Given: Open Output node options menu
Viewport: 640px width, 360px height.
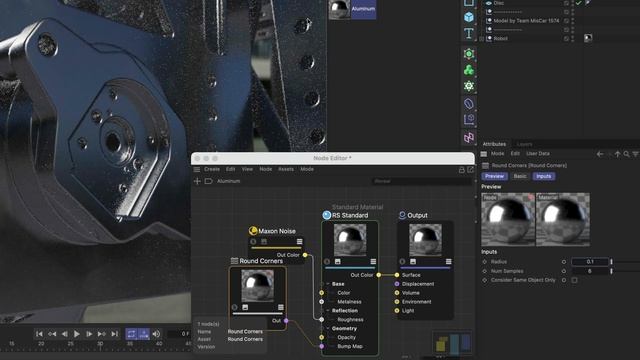Looking at the screenshot, I should 449,262.
